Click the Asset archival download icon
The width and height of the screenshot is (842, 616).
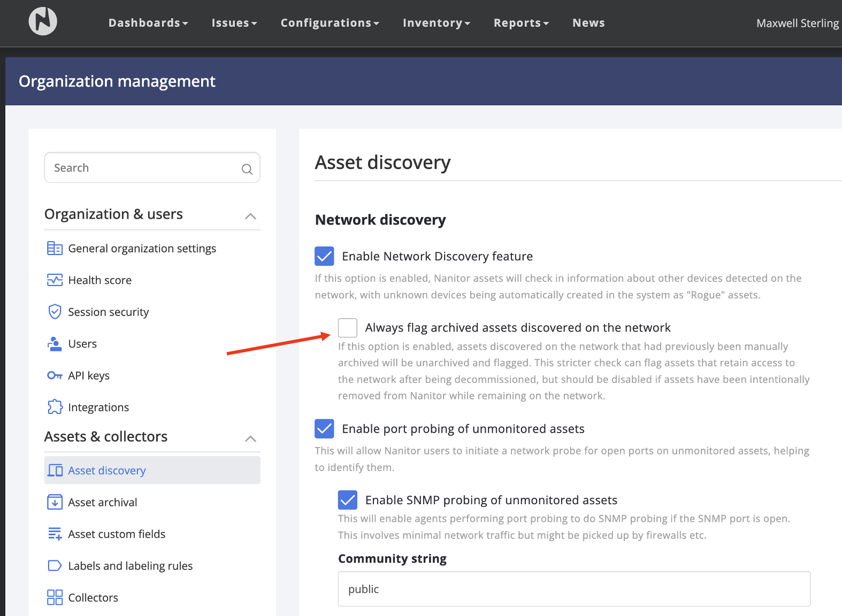pos(55,502)
